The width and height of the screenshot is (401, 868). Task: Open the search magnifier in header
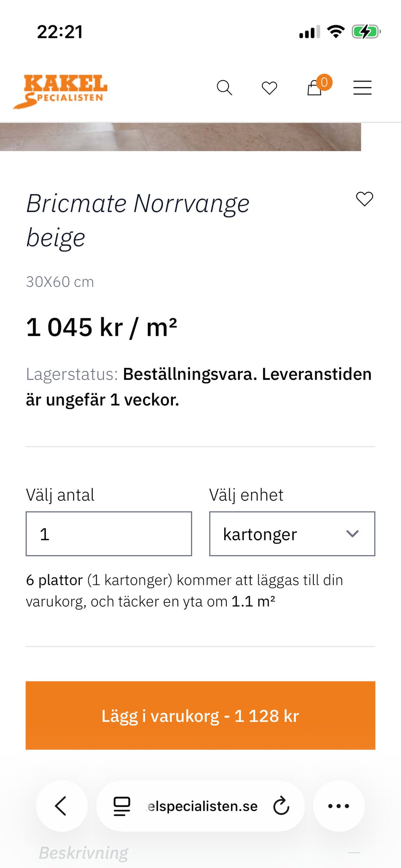pos(224,88)
